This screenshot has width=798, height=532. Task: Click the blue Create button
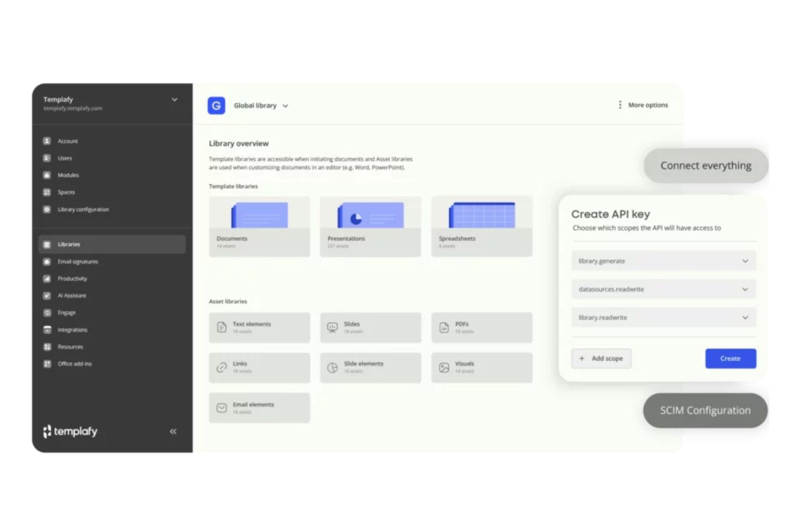click(731, 358)
